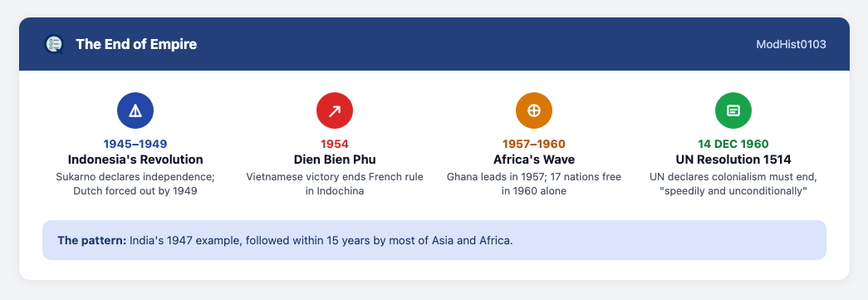
Task: Click the green document icon
Action: click(x=733, y=111)
